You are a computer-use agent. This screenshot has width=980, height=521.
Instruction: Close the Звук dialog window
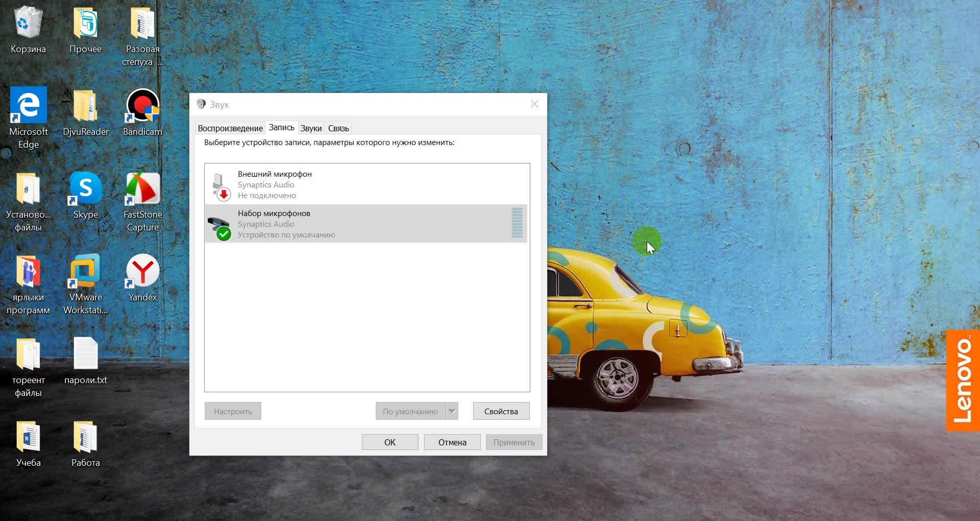534,104
